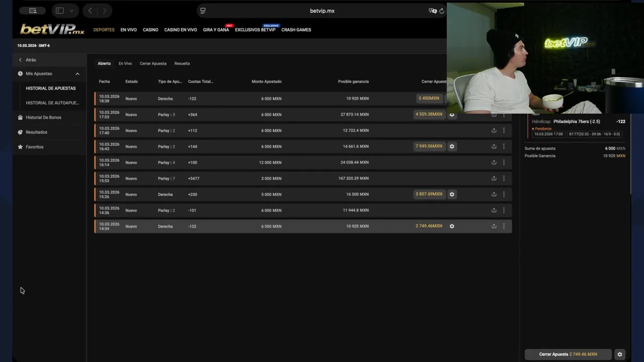
Task: Cash out bet for 7 949.06MXN
Action: tap(429, 146)
